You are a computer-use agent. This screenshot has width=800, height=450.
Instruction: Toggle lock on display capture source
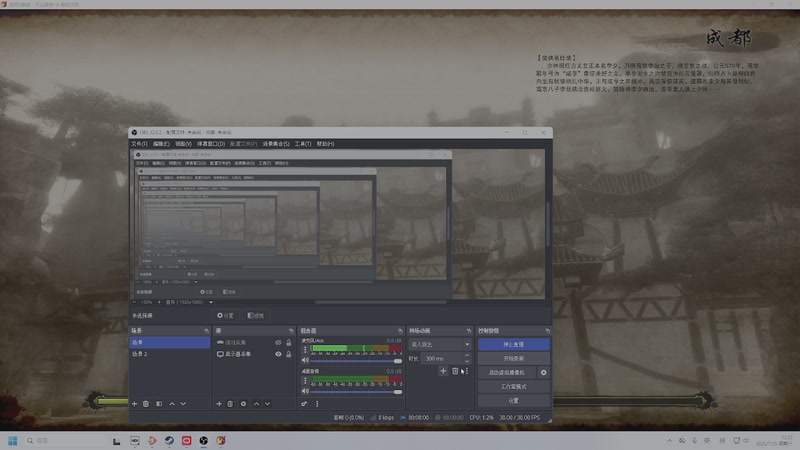289,354
